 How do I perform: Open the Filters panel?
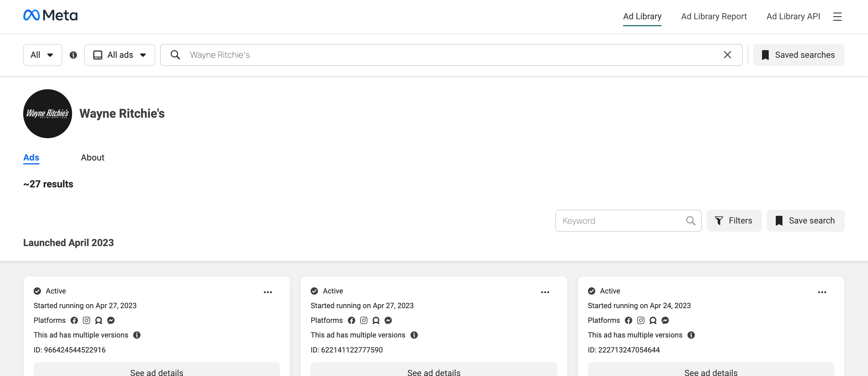(x=734, y=220)
